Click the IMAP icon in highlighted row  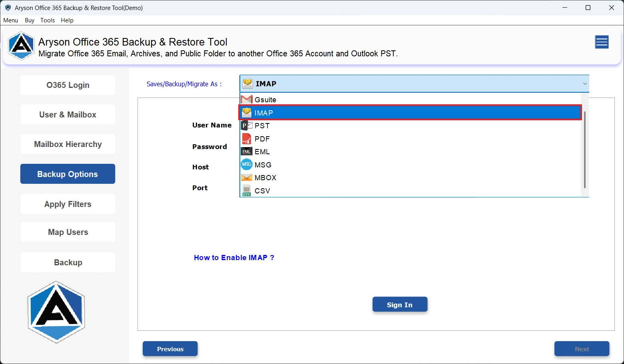click(x=247, y=112)
